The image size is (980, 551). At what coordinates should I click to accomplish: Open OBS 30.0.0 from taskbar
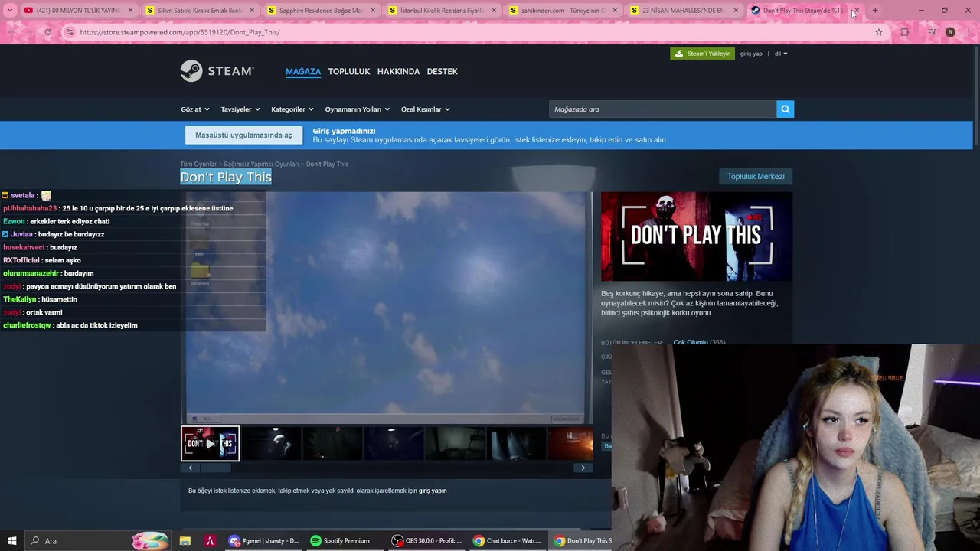tap(427, 541)
